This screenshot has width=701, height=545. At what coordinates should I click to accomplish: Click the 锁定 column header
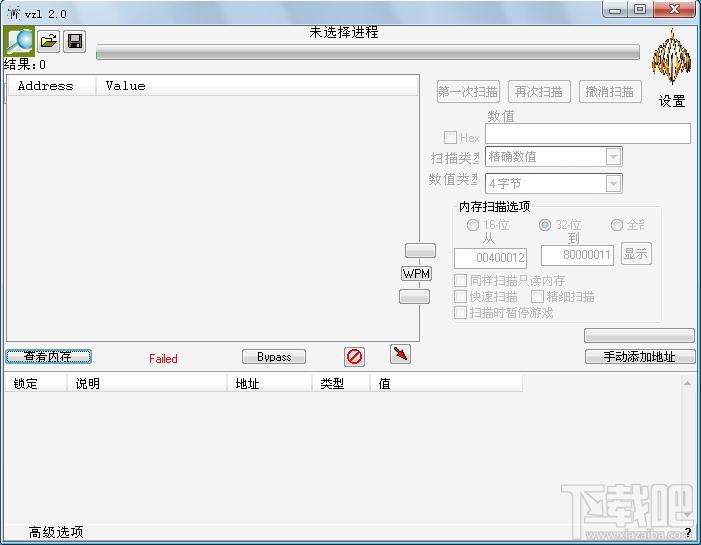(35, 384)
